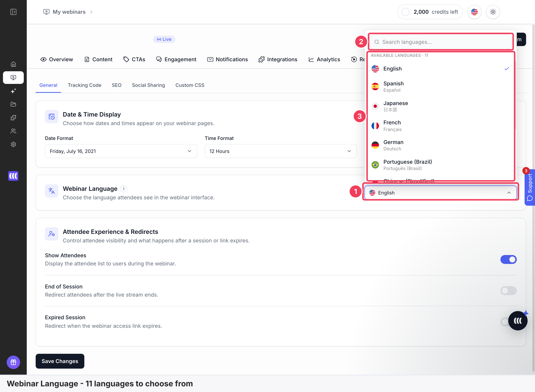Open the Support chat side tab

(530, 187)
